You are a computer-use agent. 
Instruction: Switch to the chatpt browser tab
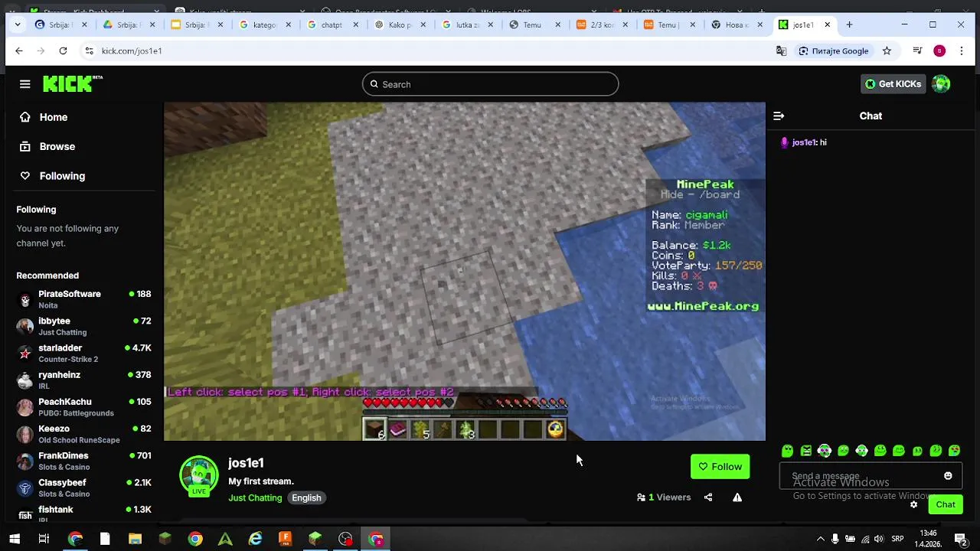(332, 24)
